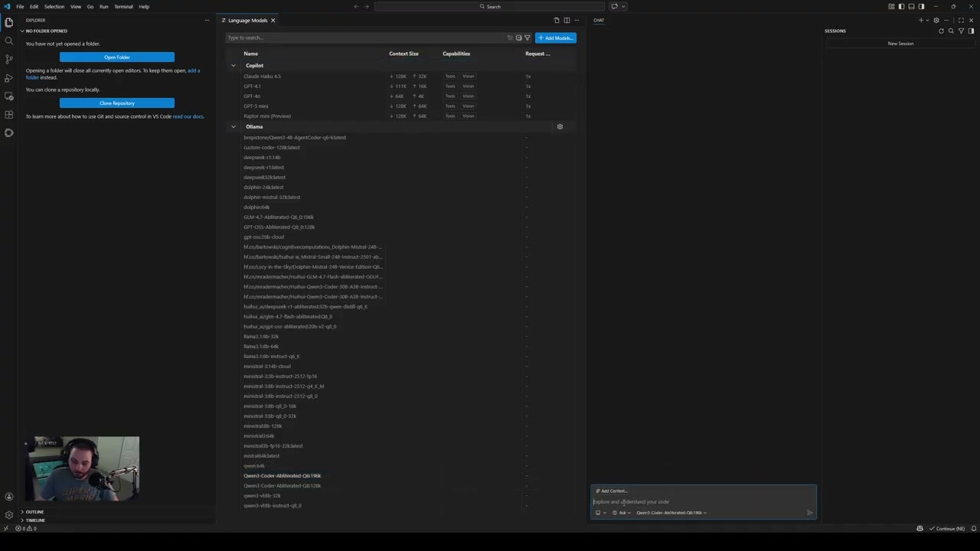The height and width of the screenshot is (551, 980).
Task: Customize layout icon in title bar
Action: [891, 6]
